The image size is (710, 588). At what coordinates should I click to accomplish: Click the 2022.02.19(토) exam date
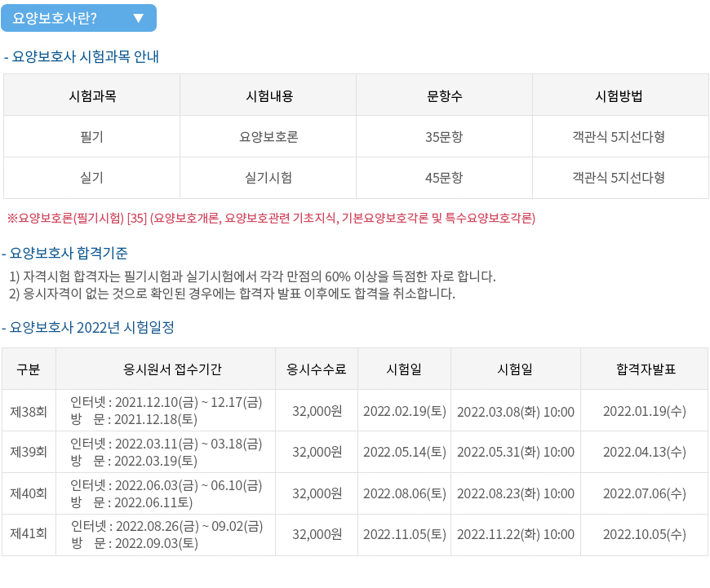point(404,411)
